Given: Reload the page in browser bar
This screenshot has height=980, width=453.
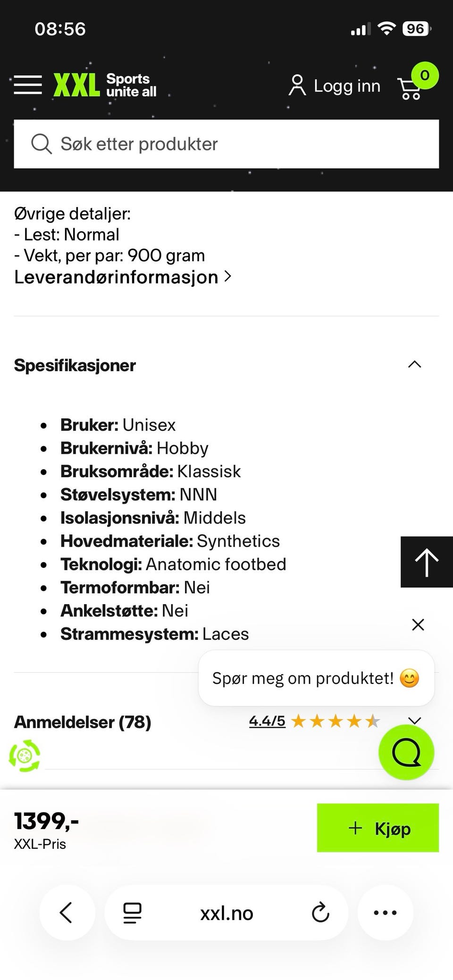Looking at the screenshot, I should click(x=320, y=913).
